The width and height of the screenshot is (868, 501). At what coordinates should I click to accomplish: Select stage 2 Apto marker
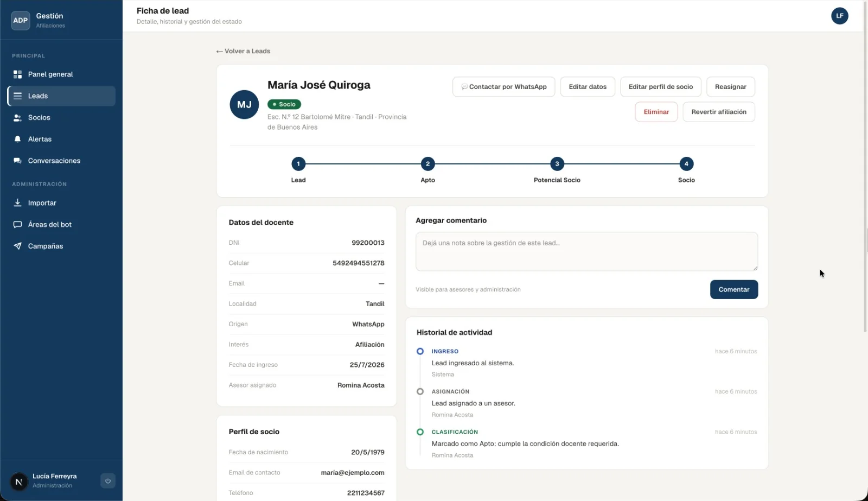[427, 164]
